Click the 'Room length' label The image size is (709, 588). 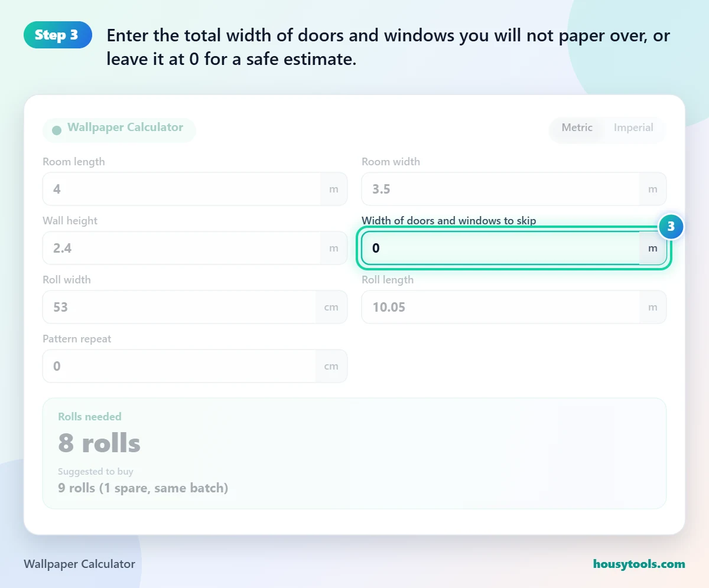pos(74,162)
